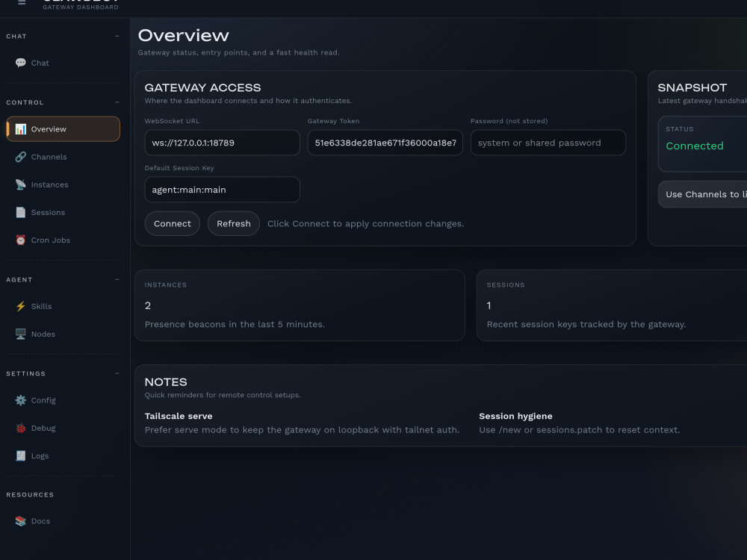Image resolution: width=747 pixels, height=560 pixels.
Task: Click the 'Use Channels to' snapshot note
Action: [x=702, y=194]
